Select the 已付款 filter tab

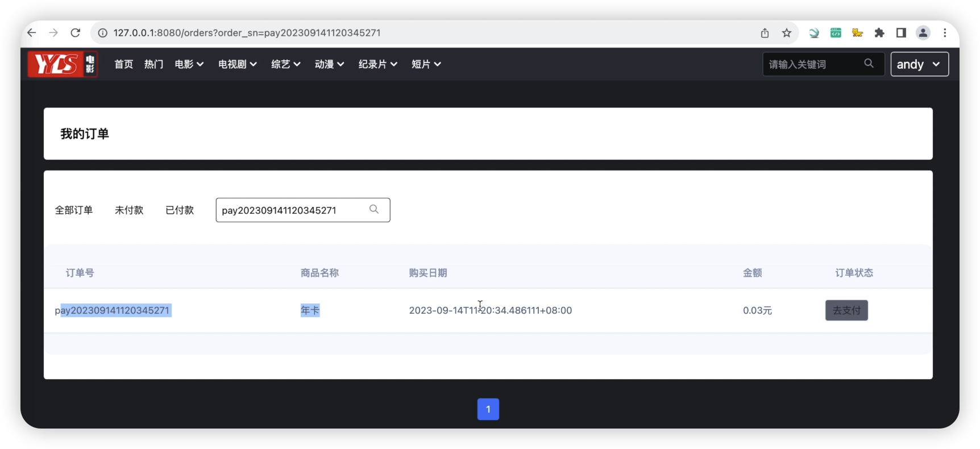[x=180, y=210]
